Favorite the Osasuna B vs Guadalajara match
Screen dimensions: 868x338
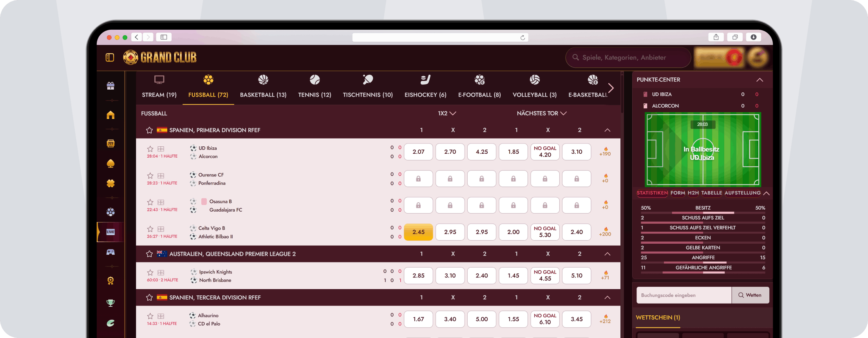tap(150, 202)
